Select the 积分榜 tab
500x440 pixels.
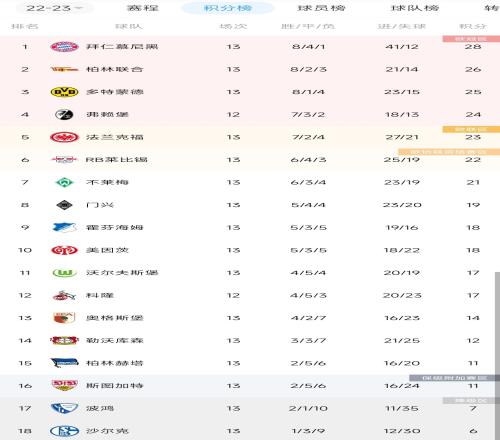click(x=228, y=8)
